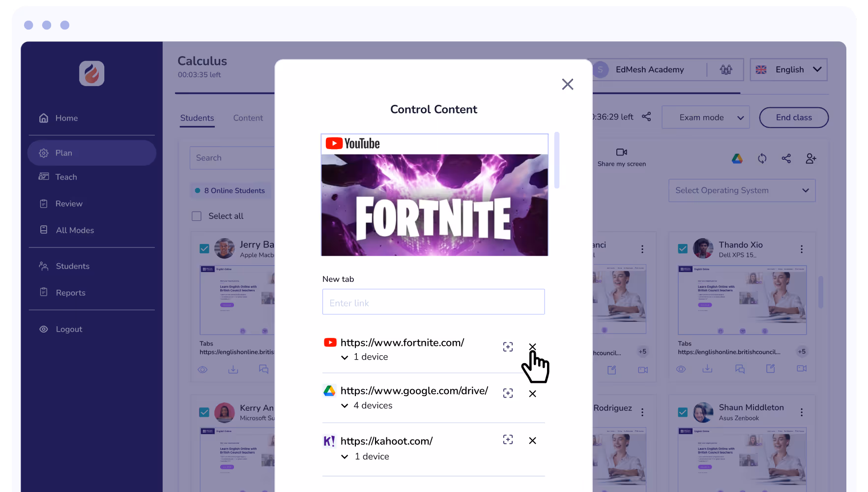Open Thando Xio's three-dot menu
Viewport: 868px width, 492px height.
pos(802,249)
